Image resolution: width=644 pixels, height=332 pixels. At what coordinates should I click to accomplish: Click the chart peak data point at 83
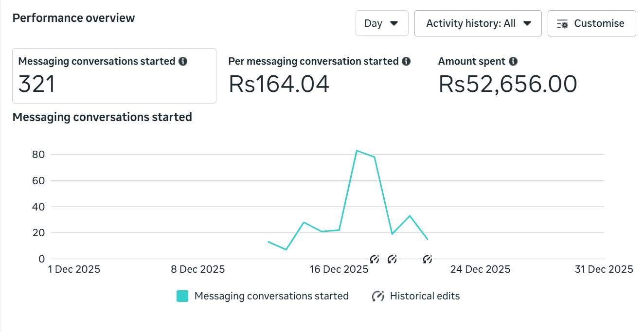point(357,151)
